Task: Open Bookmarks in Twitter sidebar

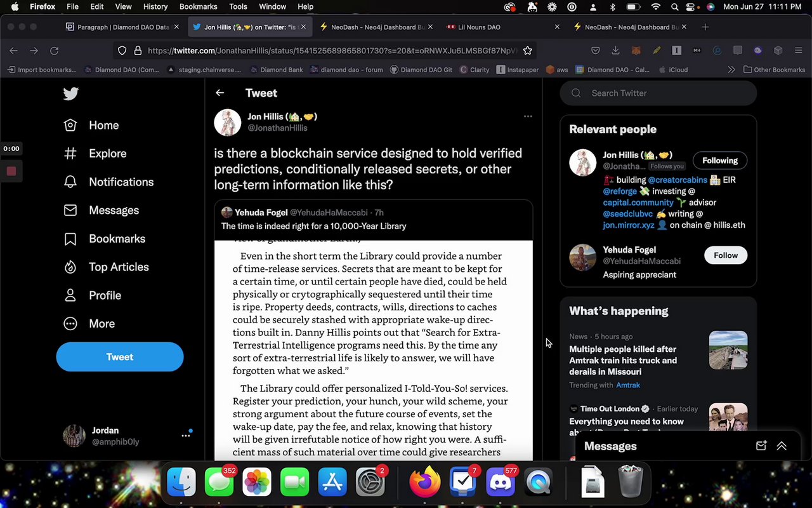Action: pos(105,239)
